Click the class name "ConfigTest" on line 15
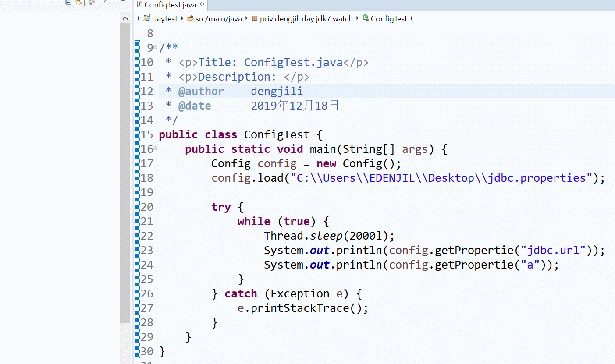 (277, 134)
